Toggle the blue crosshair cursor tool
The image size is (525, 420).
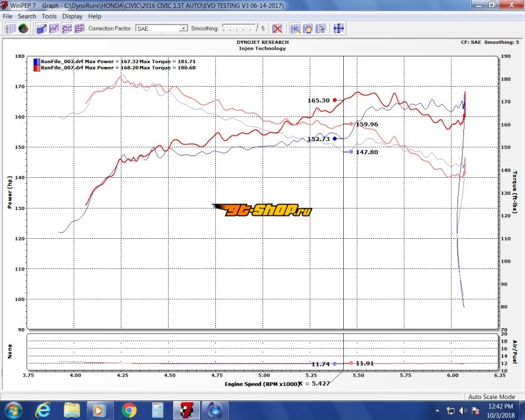pyautogui.click(x=339, y=28)
